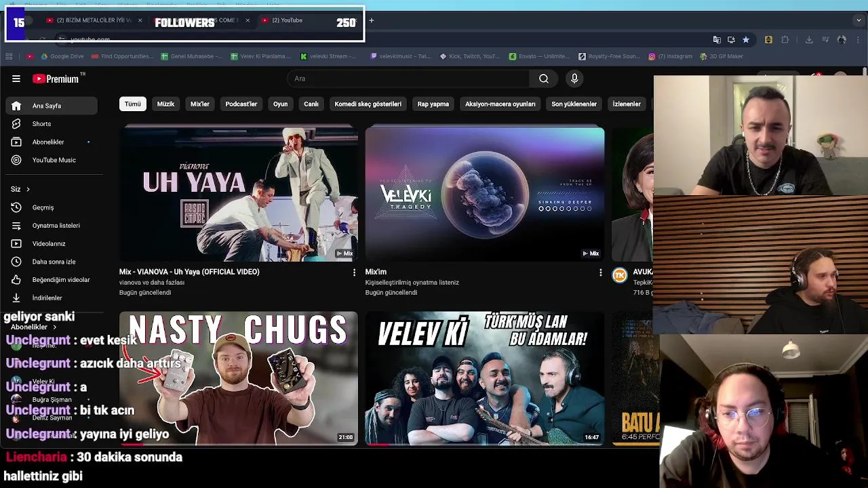Open title Mix - VIANOVA - Uh Yaya
Image resolution: width=868 pixels, height=488 pixels.
(189, 272)
